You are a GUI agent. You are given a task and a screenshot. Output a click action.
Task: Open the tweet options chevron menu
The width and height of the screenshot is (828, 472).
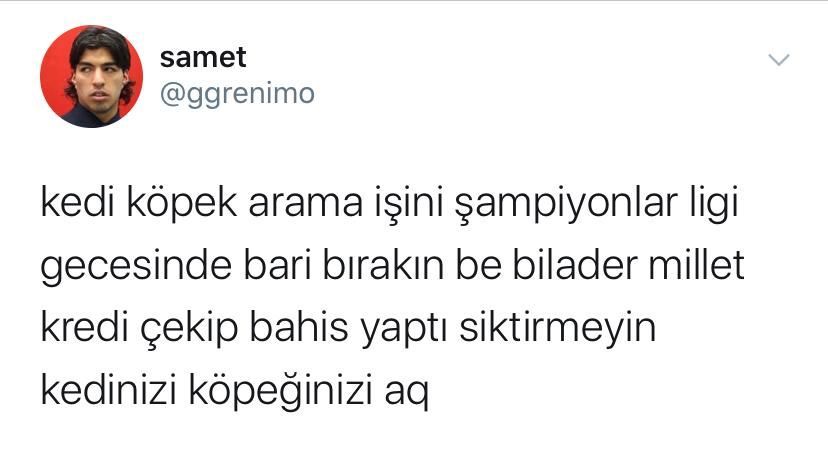pos(779,60)
